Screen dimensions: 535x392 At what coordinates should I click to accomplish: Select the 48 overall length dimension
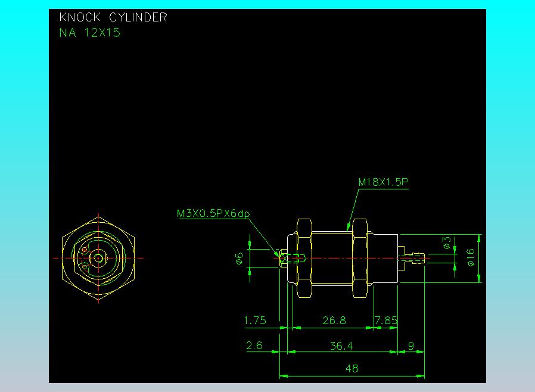352,368
